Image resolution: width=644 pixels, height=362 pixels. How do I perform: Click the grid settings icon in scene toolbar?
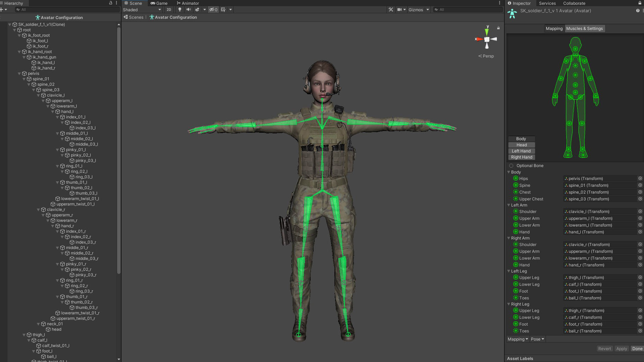[223, 9]
